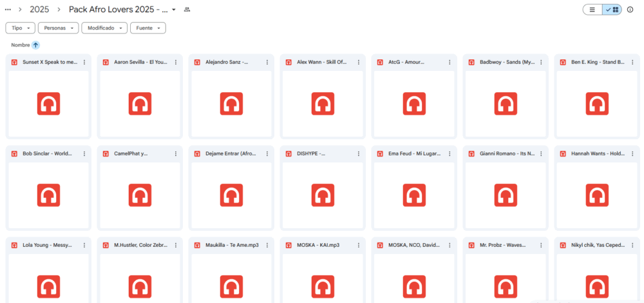Select Gianni Romano - Its N thumbnail
The height and width of the screenshot is (303, 644).
[506, 195]
